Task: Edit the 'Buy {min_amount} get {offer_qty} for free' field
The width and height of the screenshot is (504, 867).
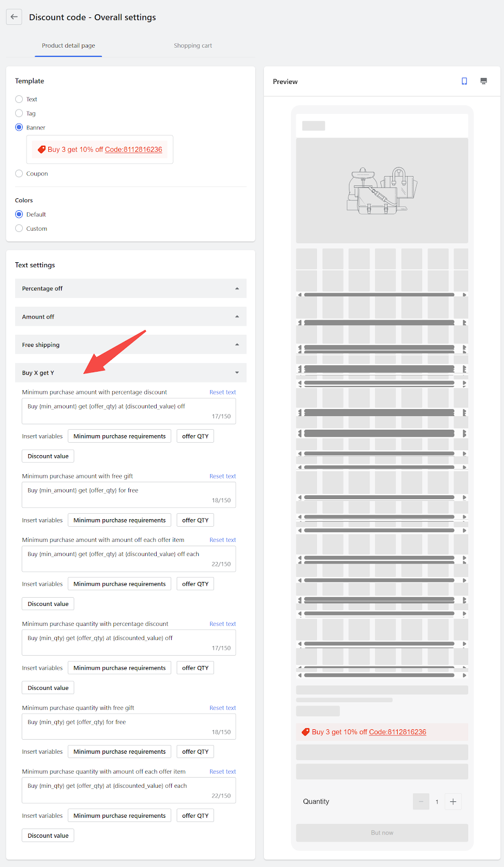Action: tap(129, 495)
